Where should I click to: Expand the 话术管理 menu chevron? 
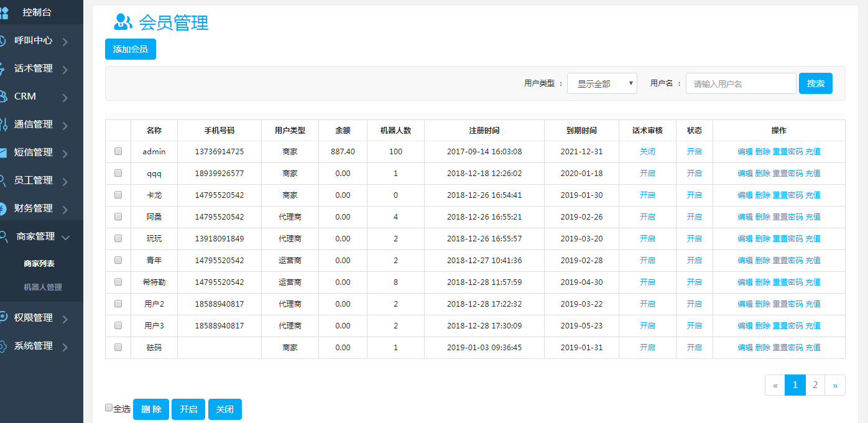[65, 70]
